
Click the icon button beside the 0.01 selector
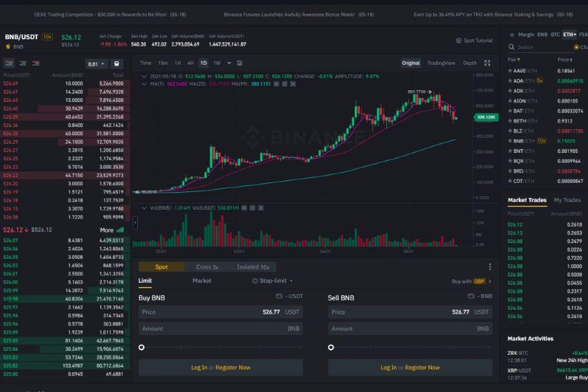click(117, 64)
